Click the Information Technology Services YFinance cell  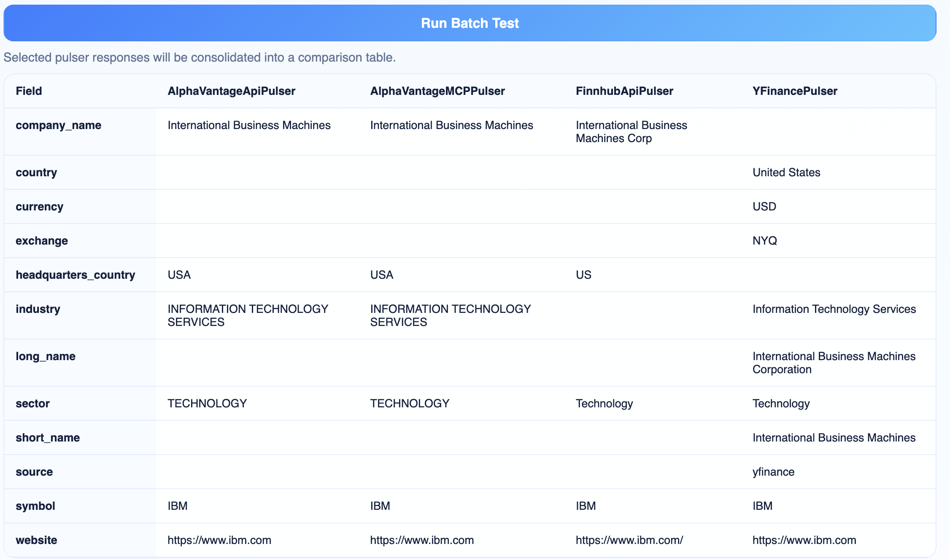click(834, 309)
